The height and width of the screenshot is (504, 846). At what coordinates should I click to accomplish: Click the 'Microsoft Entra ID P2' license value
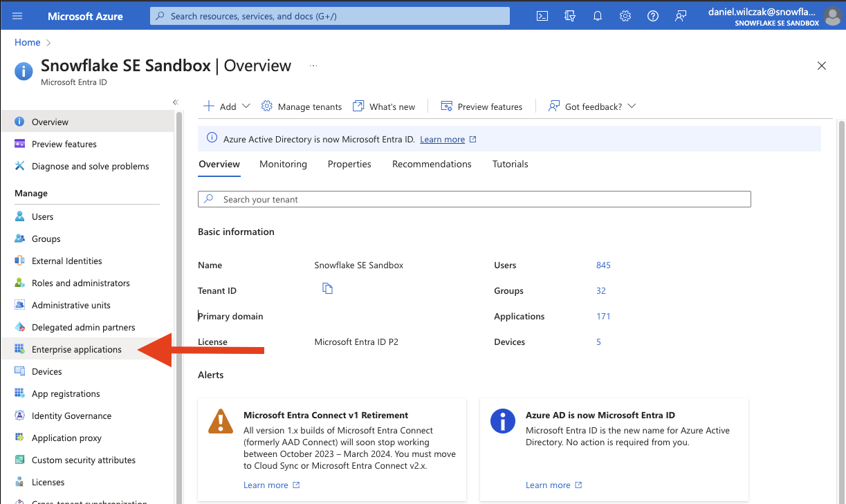tap(356, 342)
